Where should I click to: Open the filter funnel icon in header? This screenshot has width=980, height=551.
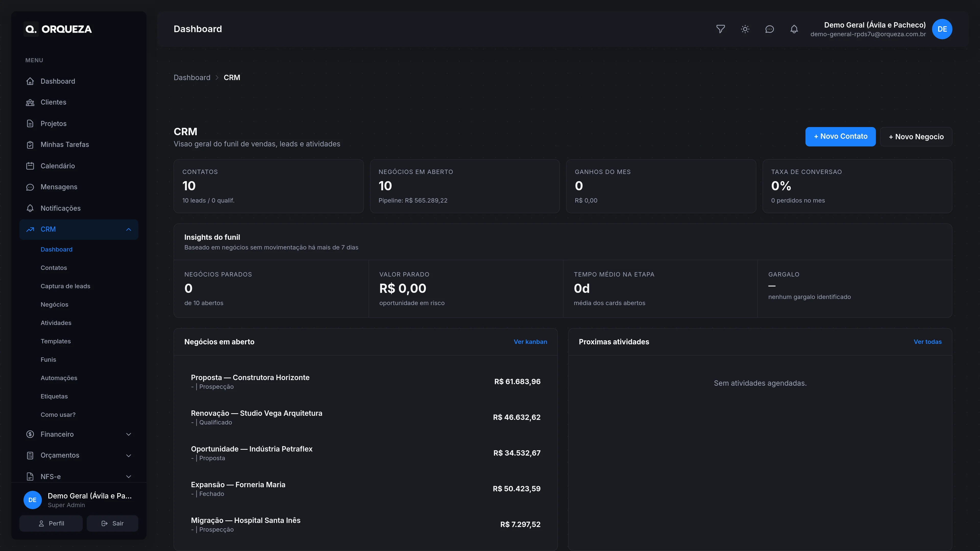(720, 29)
